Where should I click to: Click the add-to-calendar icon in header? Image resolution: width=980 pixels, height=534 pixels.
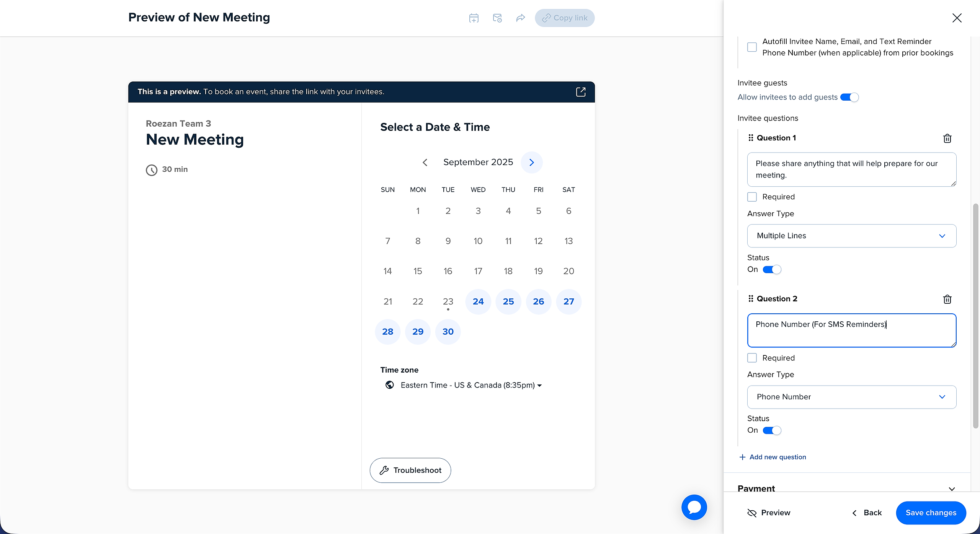point(474,18)
